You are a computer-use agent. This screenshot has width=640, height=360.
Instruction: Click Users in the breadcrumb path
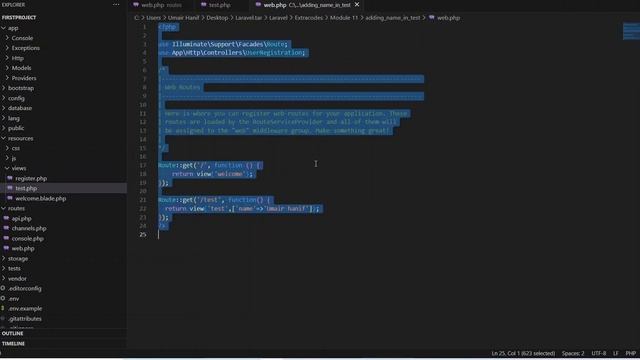coord(153,18)
